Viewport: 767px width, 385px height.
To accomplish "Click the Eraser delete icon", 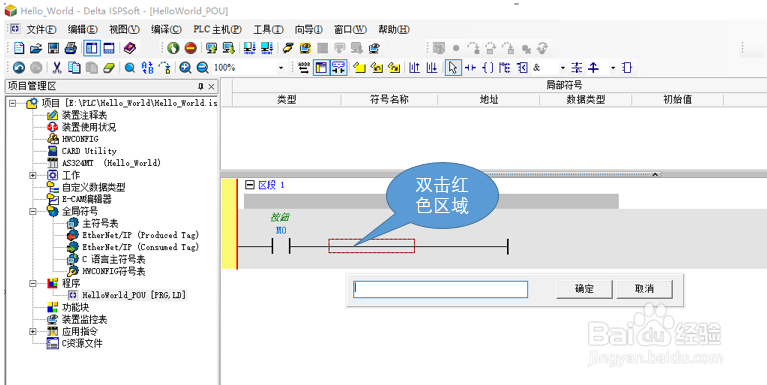I will pyautogui.click(x=109, y=68).
